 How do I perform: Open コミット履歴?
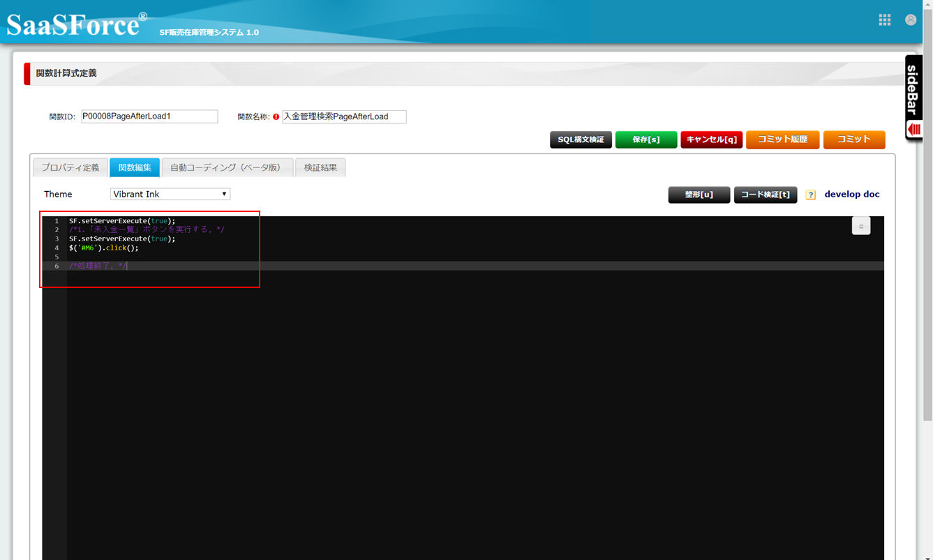pos(783,139)
